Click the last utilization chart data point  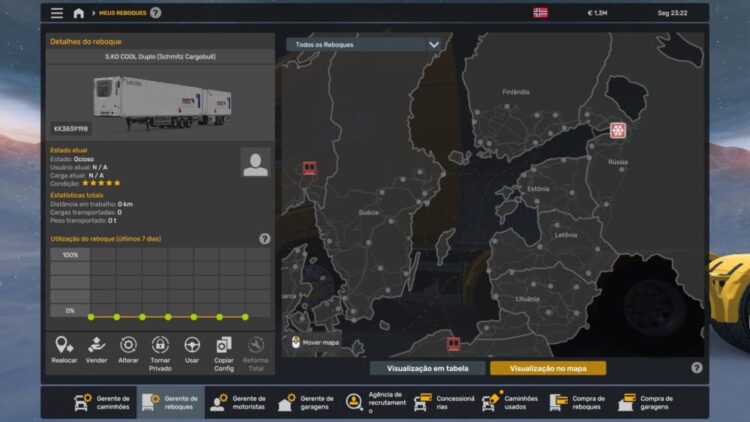coord(245,317)
